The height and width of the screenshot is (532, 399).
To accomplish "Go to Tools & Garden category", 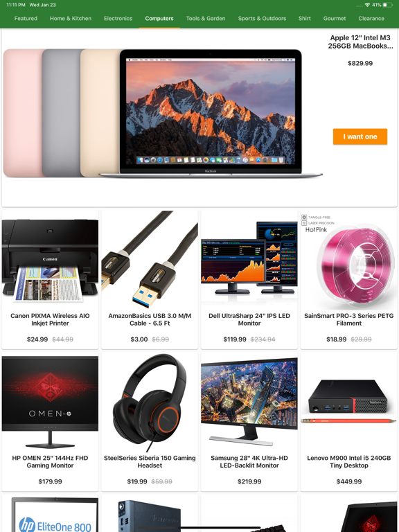I will (206, 18).
